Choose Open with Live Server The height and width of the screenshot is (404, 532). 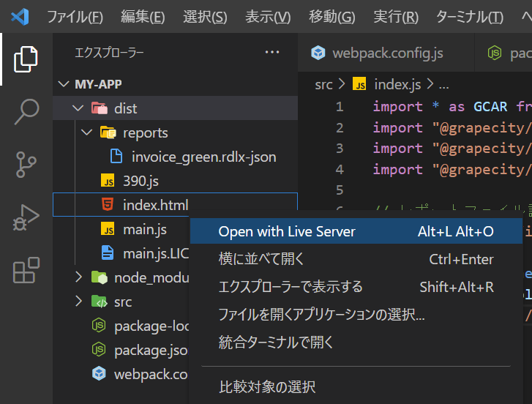tap(356, 231)
